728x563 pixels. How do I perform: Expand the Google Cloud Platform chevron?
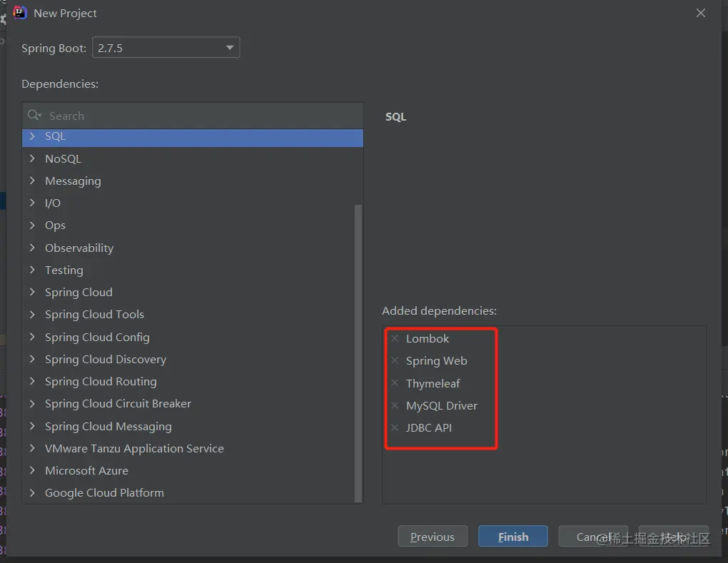32,492
